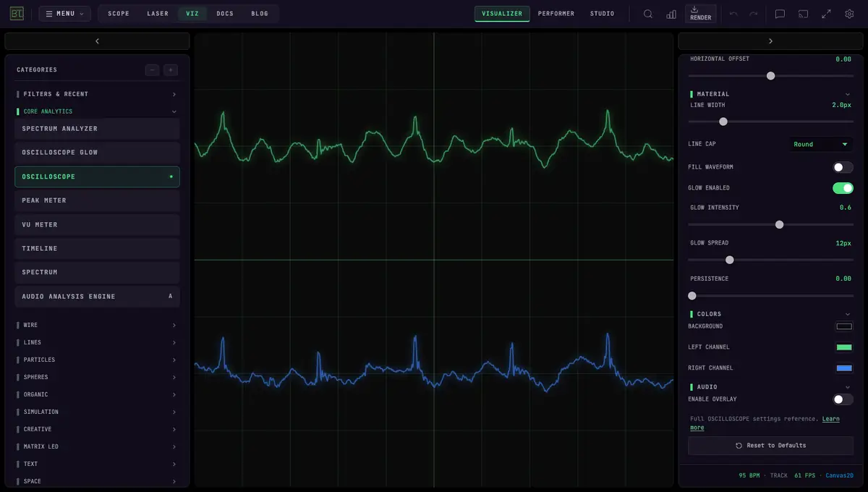
Task: Open the Line Cap Round dropdown
Action: coord(820,144)
